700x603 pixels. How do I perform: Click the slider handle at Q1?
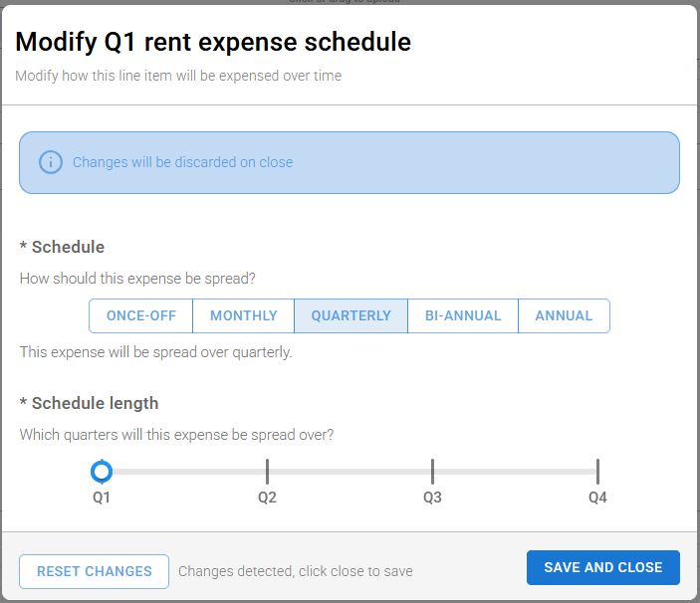click(102, 471)
